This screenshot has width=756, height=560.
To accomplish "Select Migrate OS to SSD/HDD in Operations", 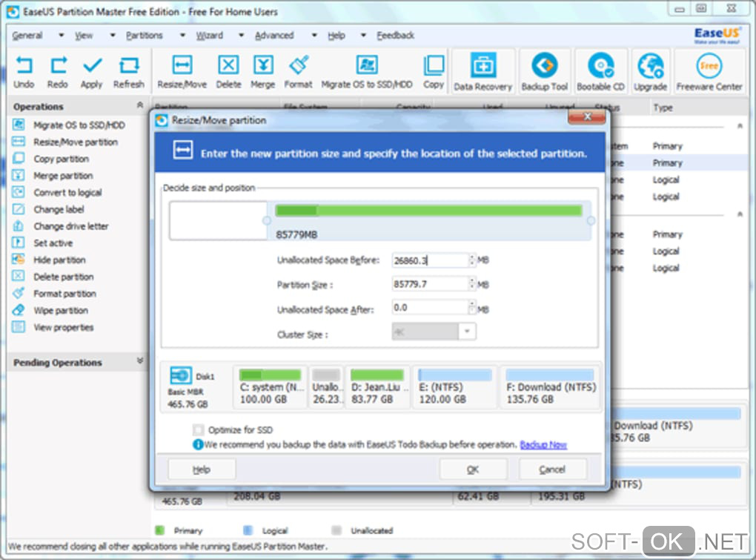I will (69, 125).
